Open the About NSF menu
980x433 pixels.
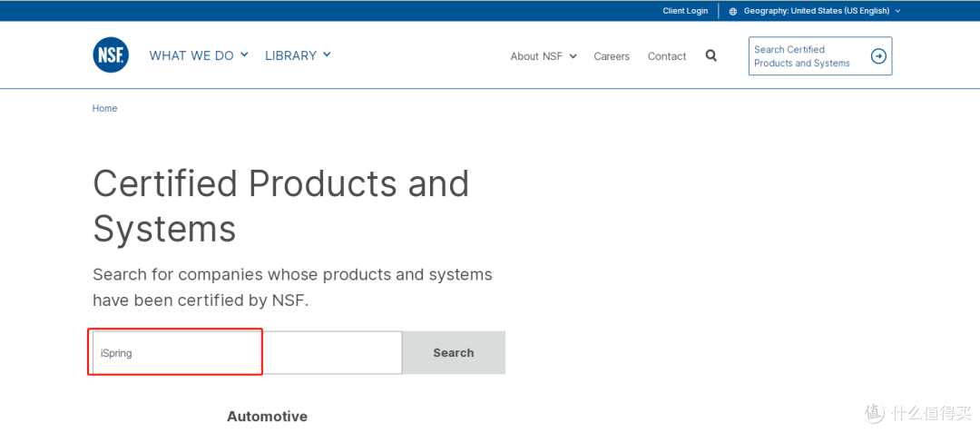536,56
